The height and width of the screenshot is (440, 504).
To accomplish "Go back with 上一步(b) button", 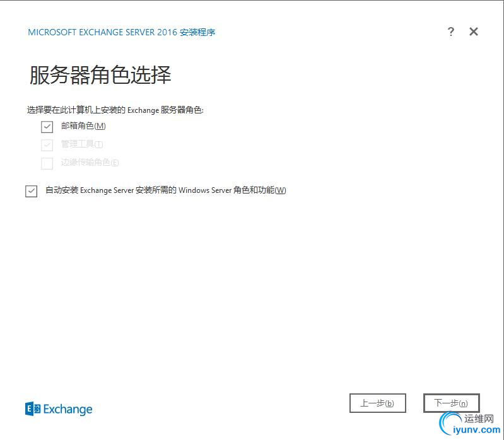I will pos(378,403).
